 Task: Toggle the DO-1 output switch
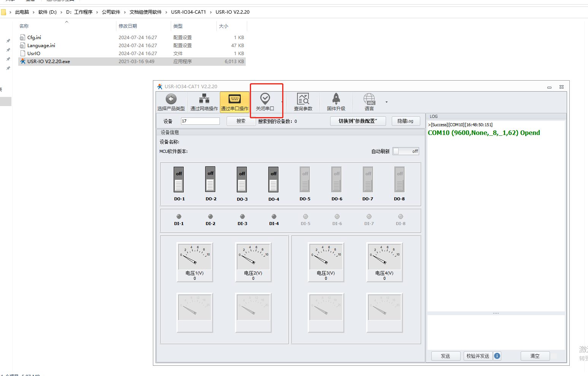click(x=179, y=180)
